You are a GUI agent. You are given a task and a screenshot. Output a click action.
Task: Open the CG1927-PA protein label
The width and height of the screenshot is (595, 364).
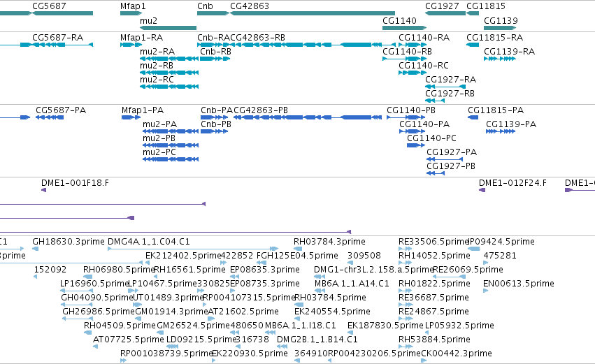pyautogui.click(x=452, y=152)
